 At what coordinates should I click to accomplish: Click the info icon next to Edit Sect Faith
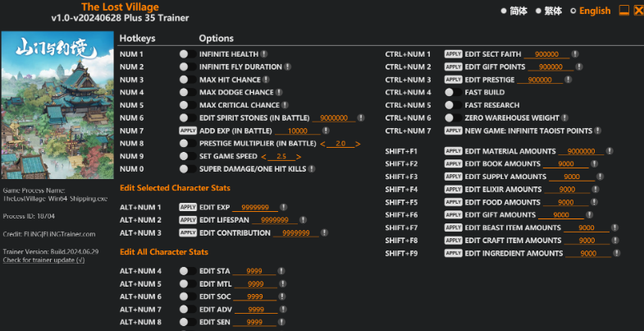click(x=575, y=53)
